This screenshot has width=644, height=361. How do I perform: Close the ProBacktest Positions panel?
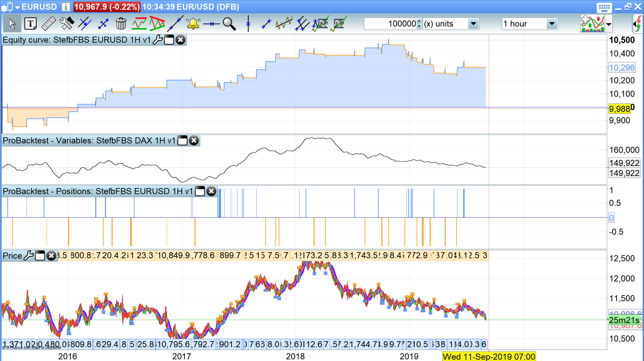coord(211,191)
